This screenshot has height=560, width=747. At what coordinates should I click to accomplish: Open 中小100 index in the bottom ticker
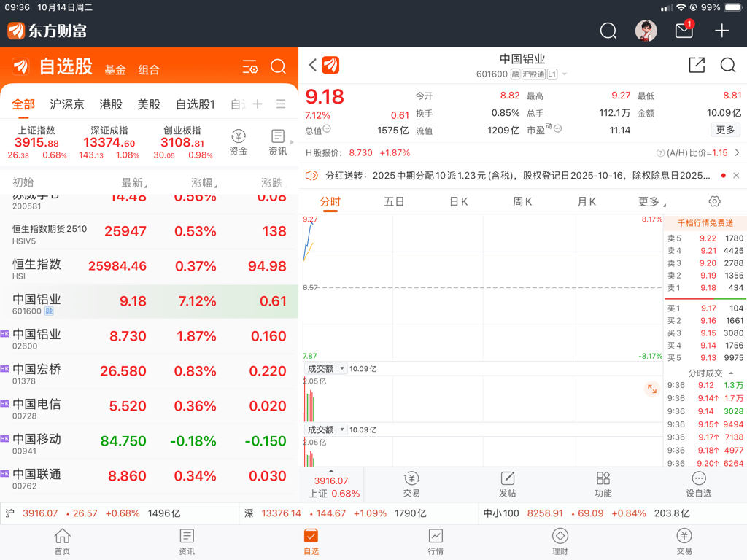click(586, 513)
